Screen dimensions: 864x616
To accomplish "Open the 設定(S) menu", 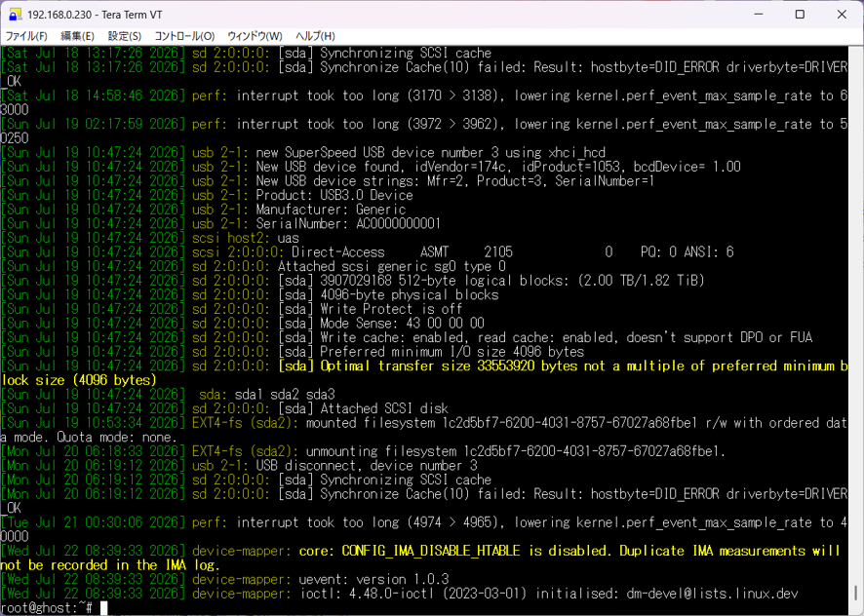I will coord(125,36).
